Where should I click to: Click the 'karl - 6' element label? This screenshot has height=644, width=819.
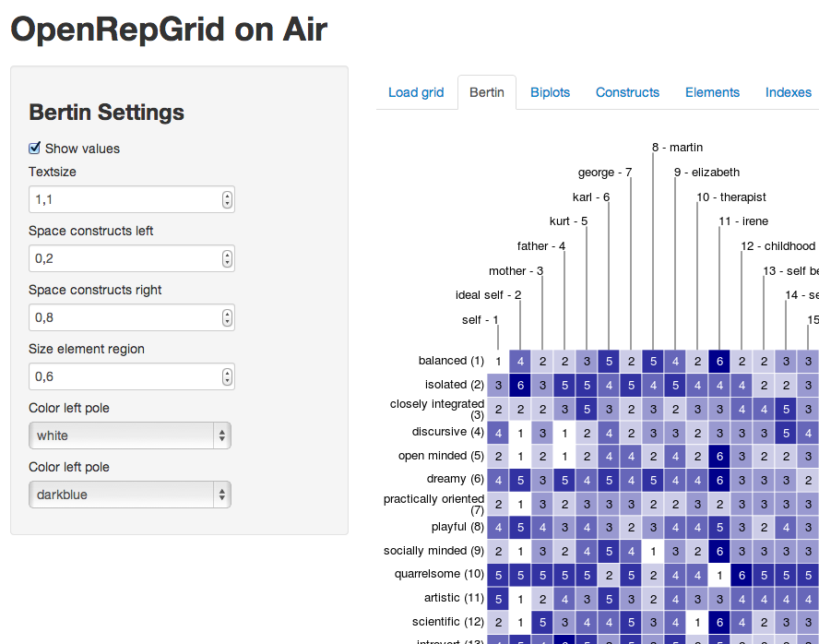coord(591,197)
